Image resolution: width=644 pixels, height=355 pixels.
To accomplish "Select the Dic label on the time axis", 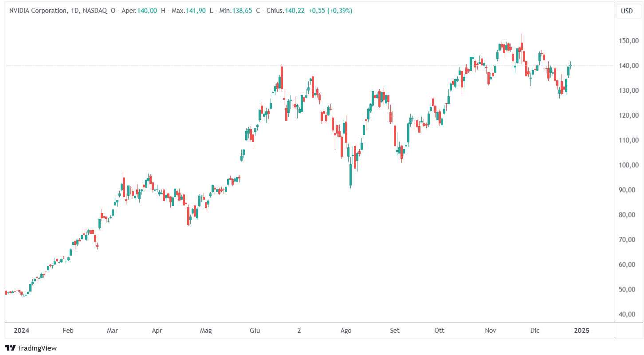I will [x=535, y=331].
